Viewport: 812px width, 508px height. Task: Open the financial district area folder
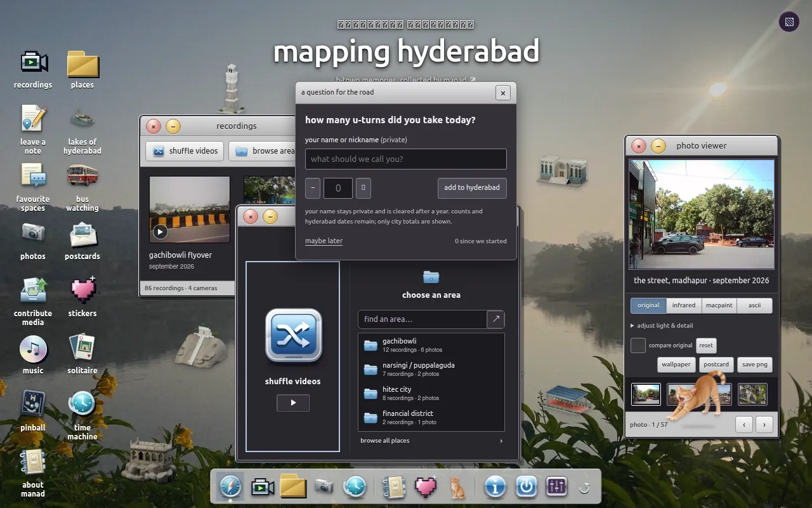[431, 417]
